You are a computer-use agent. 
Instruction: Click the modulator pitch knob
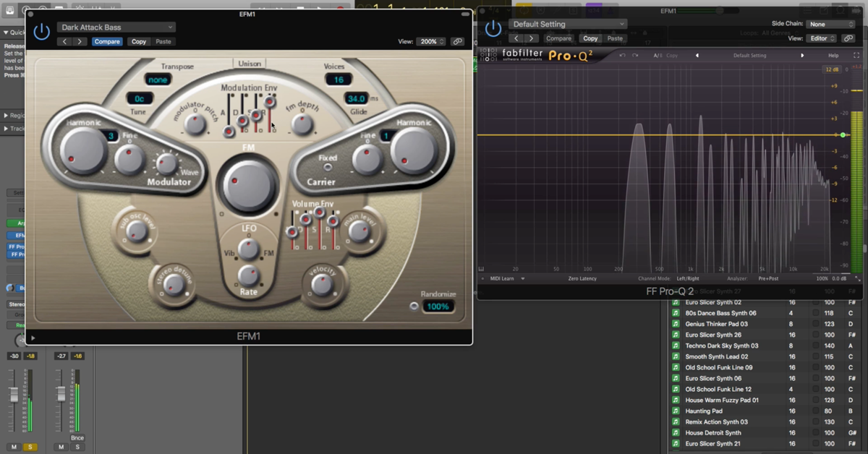point(194,124)
